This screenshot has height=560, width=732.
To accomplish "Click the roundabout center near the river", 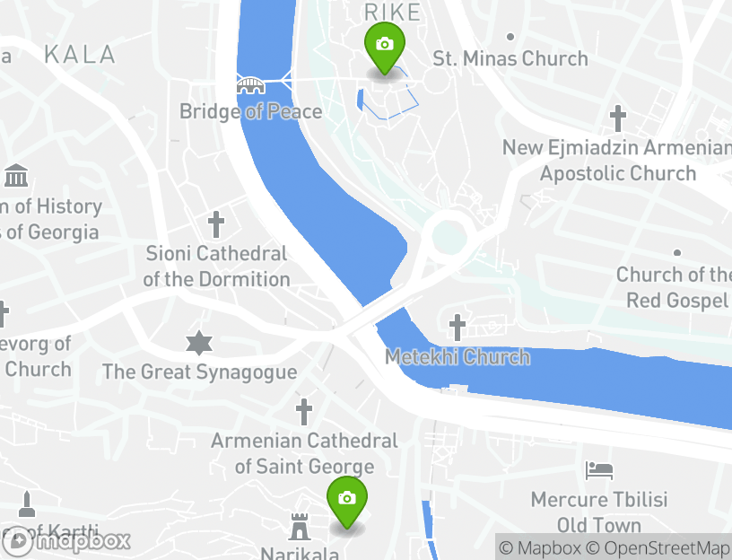I will coord(449,237).
